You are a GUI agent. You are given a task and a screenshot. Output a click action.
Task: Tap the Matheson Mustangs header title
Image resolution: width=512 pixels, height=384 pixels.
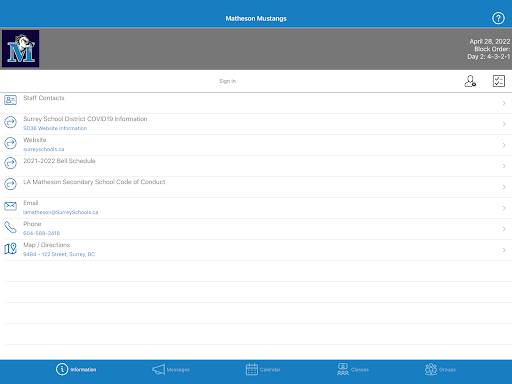pos(256,19)
